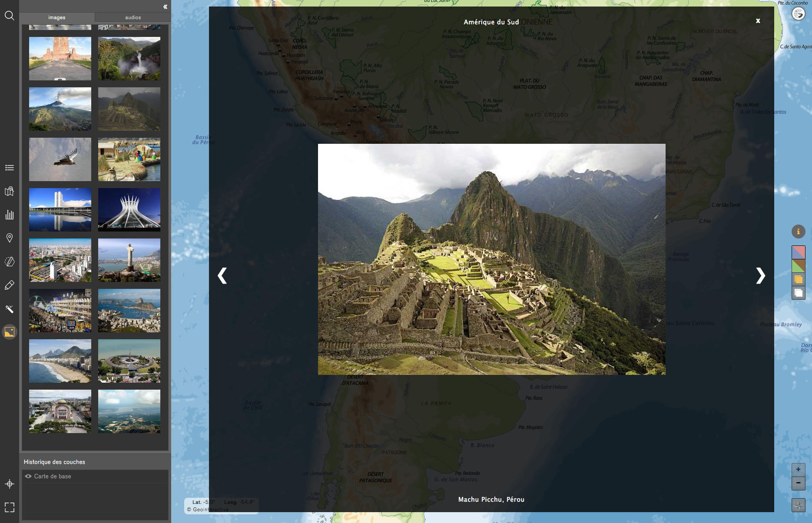Switch to the audios tab

pos(133,17)
